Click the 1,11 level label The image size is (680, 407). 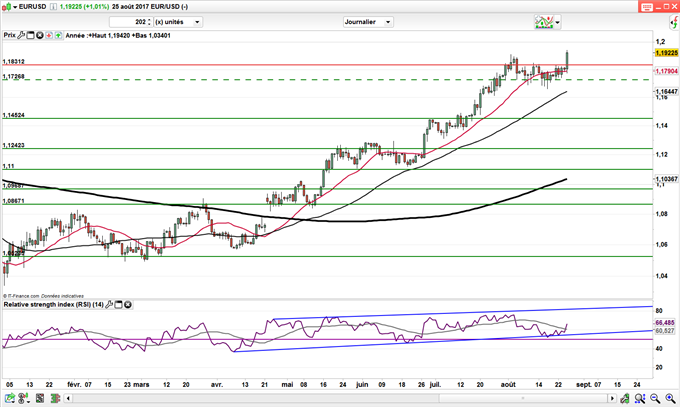pos(8,166)
